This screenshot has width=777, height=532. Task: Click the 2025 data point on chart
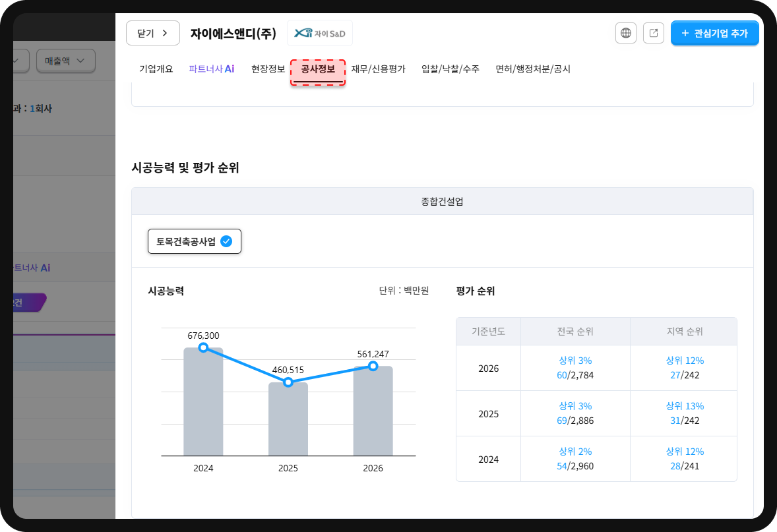tap(288, 382)
